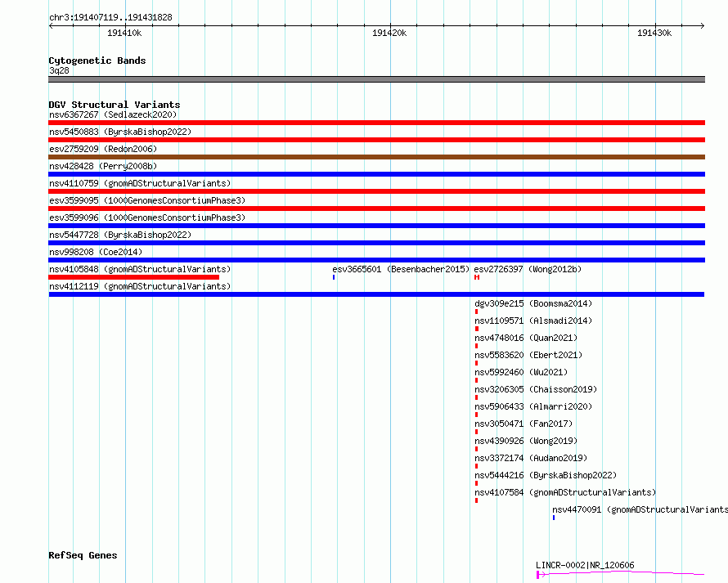Select nsv5583620 (Ebert2021) label
This screenshot has height=583, width=728.
point(528,355)
